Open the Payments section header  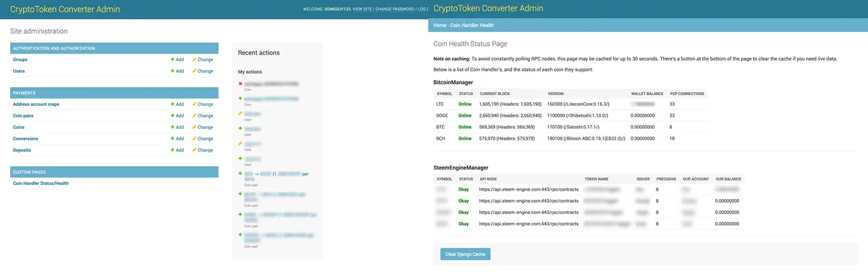coord(24,93)
